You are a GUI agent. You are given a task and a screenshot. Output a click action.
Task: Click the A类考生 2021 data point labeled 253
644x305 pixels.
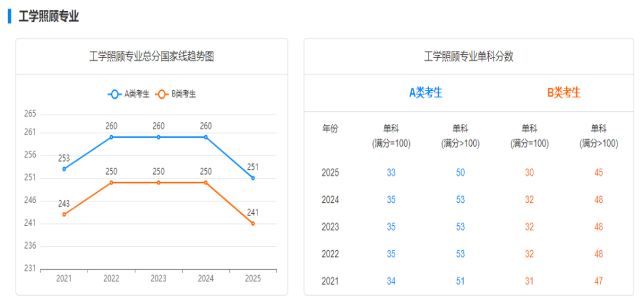point(64,169)
